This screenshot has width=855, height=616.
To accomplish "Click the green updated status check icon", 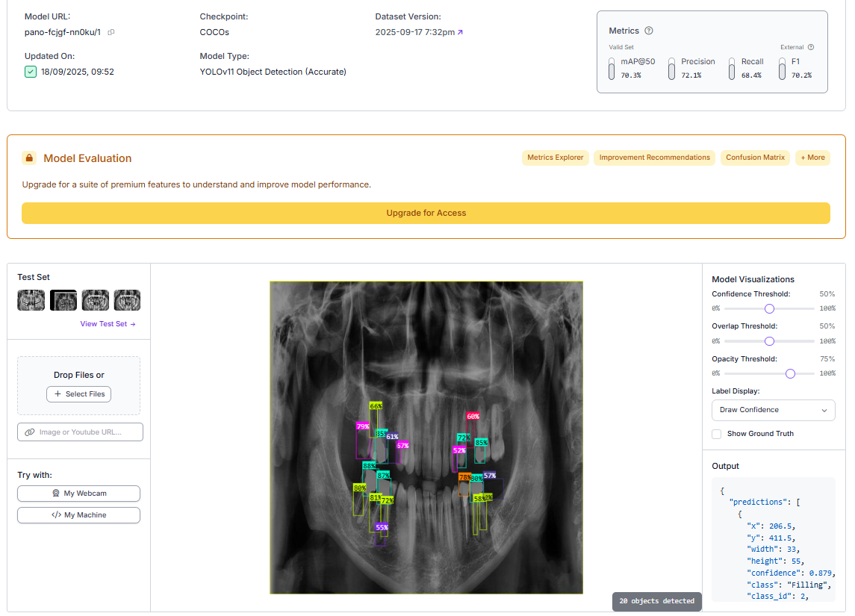I will [31, 72].
